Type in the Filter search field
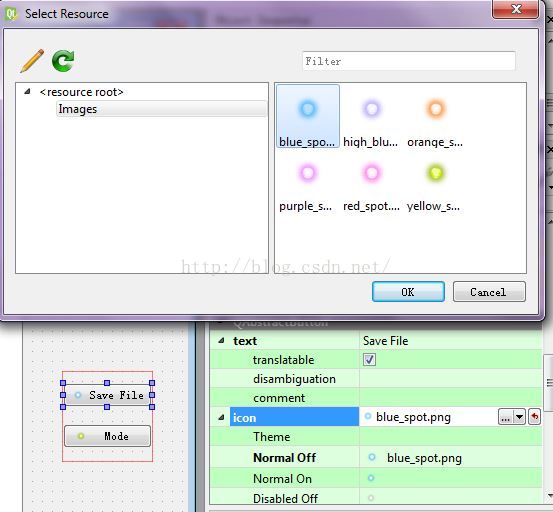The width and height of the screenshot is (553, 512). coord(409,61)
